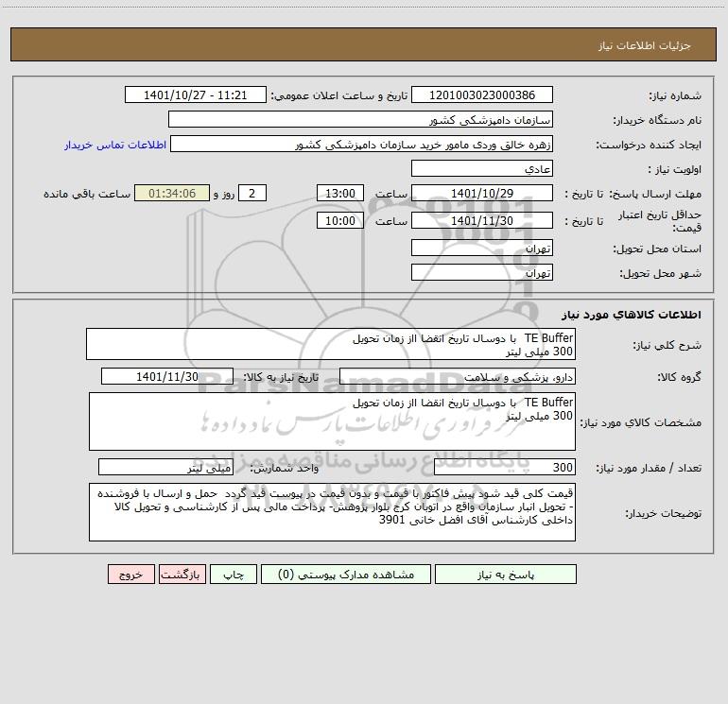Screen dimensions: 728x704
Task: Click the ساعت باقی مانده label
Action: pos(87,194)
